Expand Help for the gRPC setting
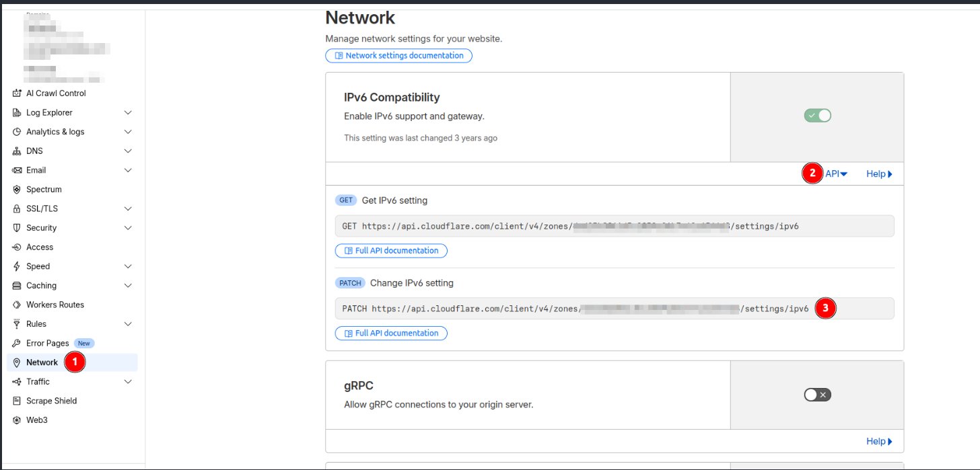980x470 pixels. pyautogui.click(x=879, y=442)
